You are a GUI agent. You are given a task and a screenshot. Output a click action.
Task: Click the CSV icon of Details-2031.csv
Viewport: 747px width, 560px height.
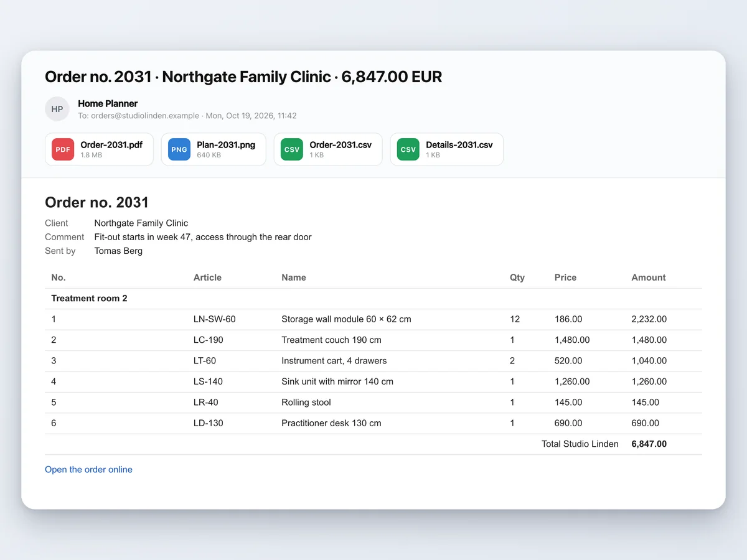[408, 149]
